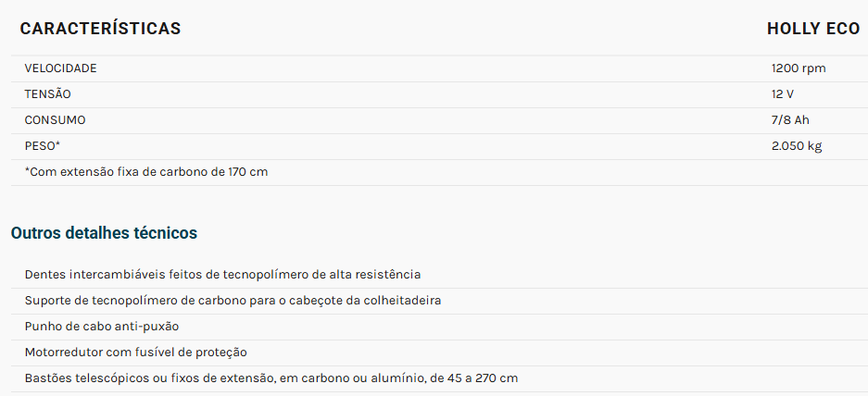Image resolution: width=868 pixels, height=396 pixels.
Task: Select the VELOCIDADE row label
Action: click(x=60, y=68)
